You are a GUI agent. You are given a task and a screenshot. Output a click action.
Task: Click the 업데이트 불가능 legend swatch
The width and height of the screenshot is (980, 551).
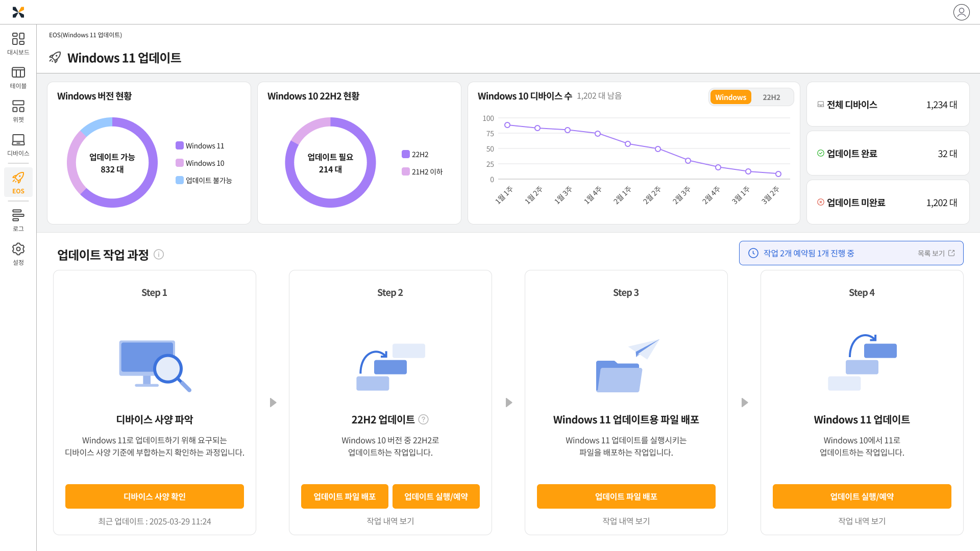(180, 180)
